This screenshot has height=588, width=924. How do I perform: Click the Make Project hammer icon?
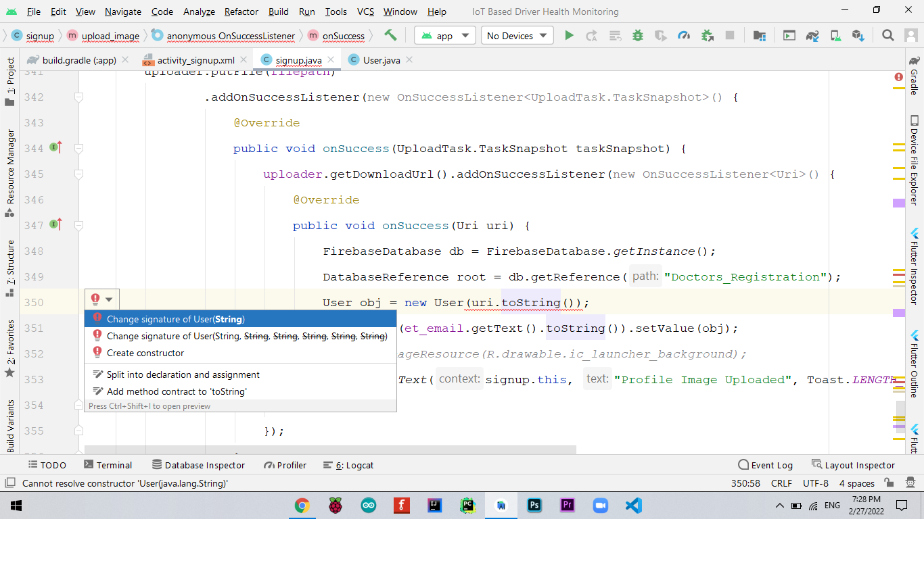(x=390, y=35)
